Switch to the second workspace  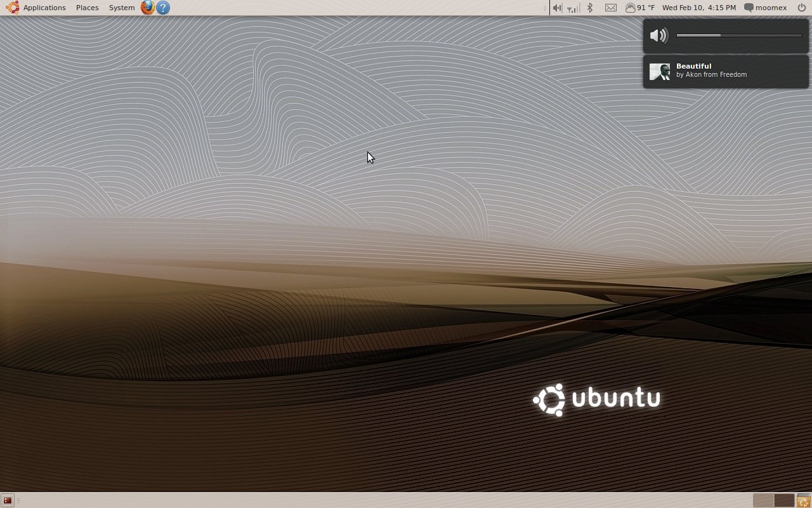(784, 500)
